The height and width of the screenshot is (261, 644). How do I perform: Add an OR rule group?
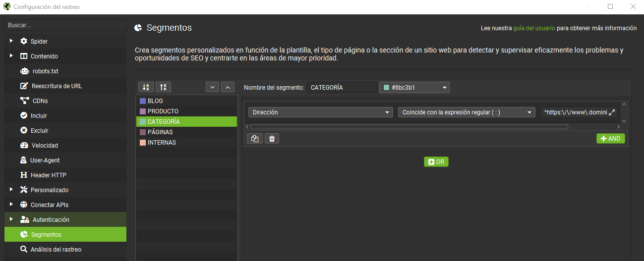pyautogui.click(x=436, y=162)
